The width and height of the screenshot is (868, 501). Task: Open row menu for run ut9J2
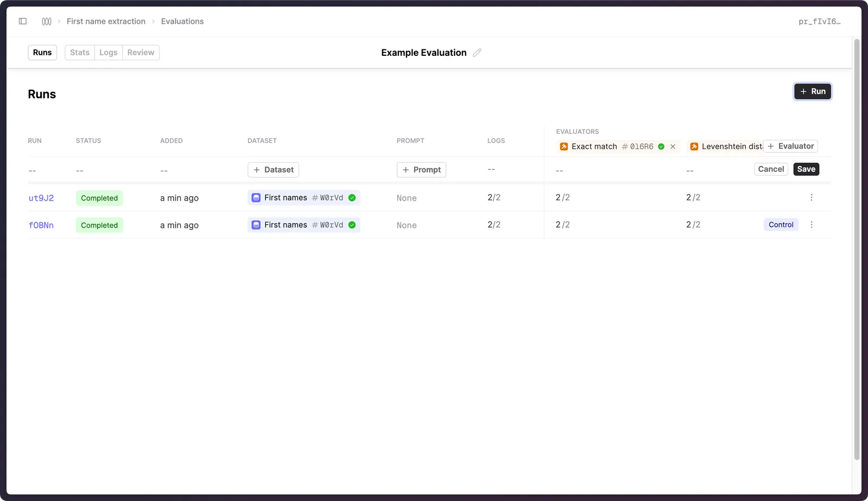(x=812, y=197)
